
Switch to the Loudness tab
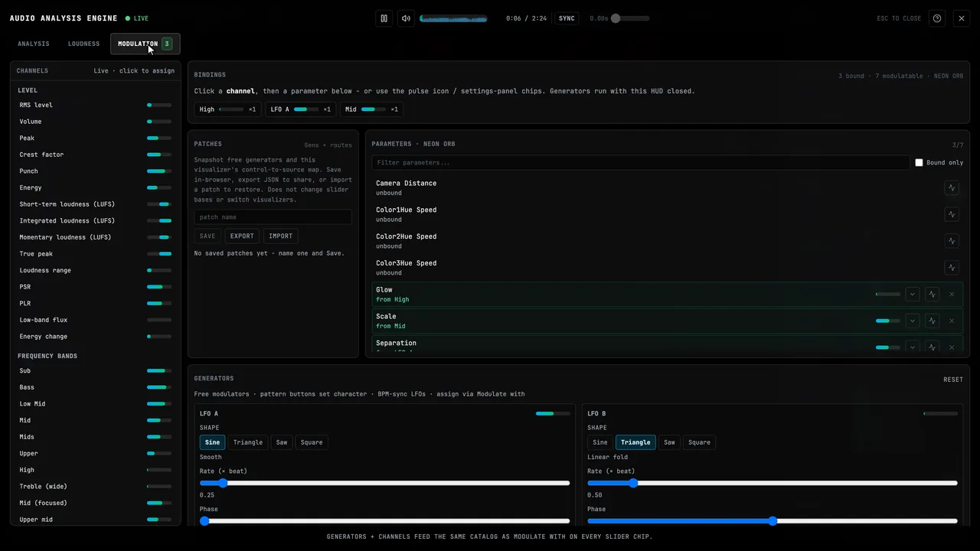tap(83, 44)
